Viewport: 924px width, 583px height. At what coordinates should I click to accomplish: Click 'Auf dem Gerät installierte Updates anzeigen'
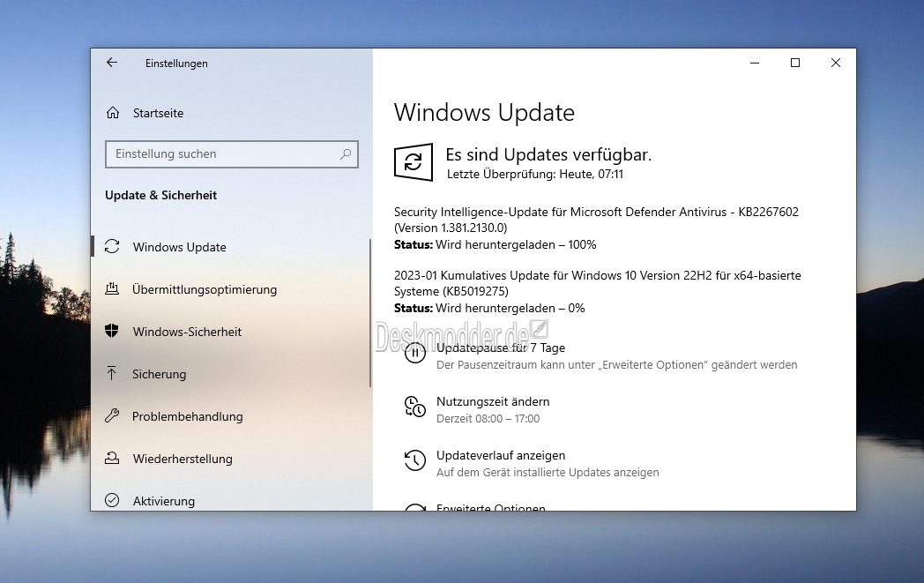pos(548,472)
